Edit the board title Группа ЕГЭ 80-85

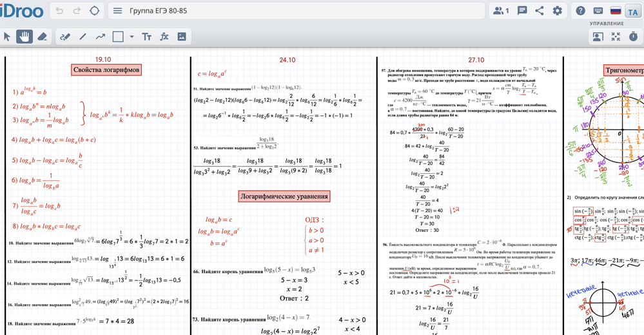(158, 11)
